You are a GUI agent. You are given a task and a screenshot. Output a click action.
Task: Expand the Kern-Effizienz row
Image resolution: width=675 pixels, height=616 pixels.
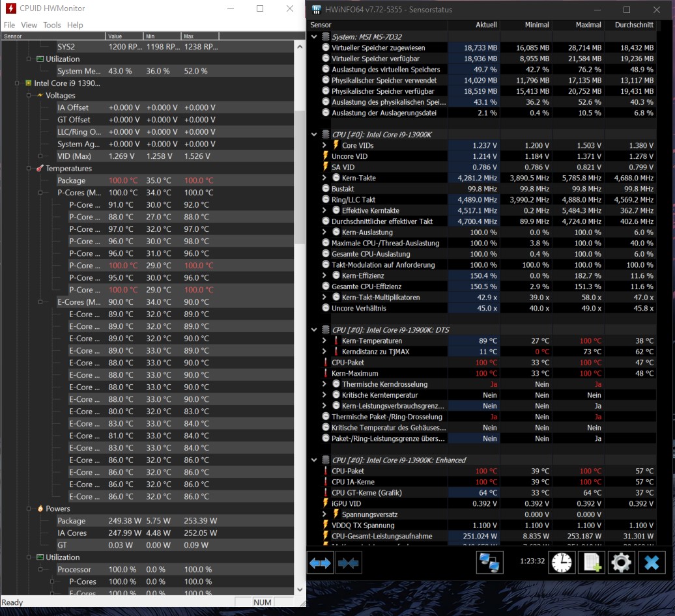[x=324, y=275]
